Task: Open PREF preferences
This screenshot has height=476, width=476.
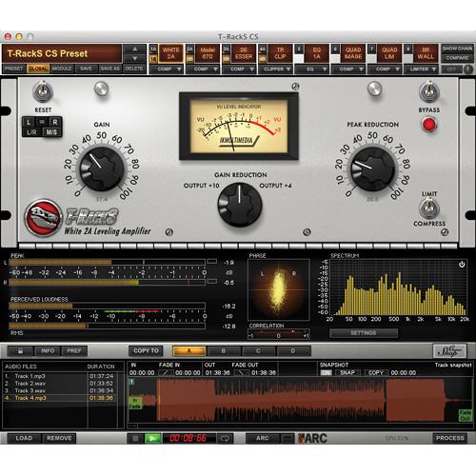Action: coord(74,351)
